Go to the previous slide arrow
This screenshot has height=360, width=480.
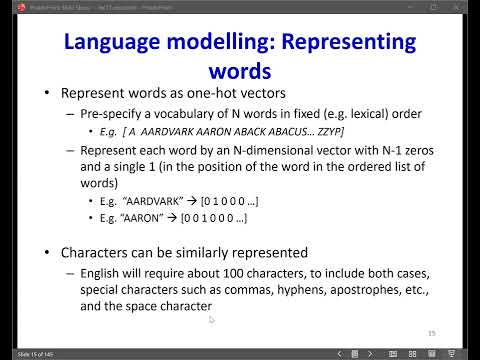click(x=340, y=354)
